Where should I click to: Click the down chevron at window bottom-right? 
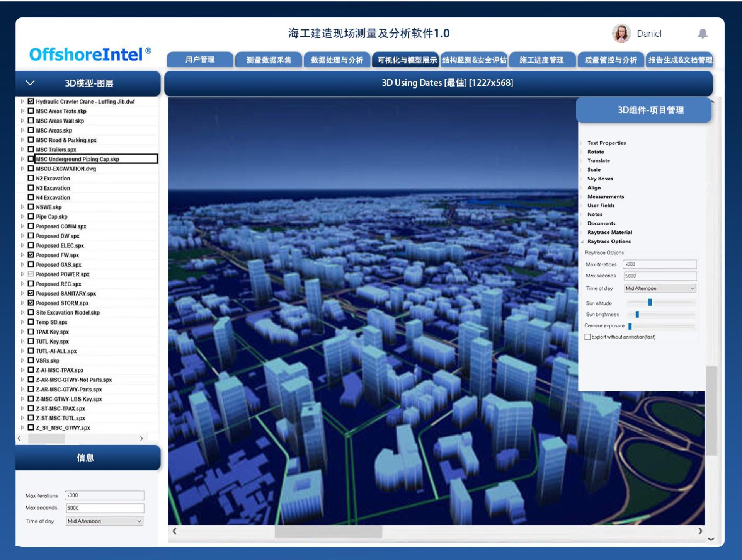click(711, 539)
